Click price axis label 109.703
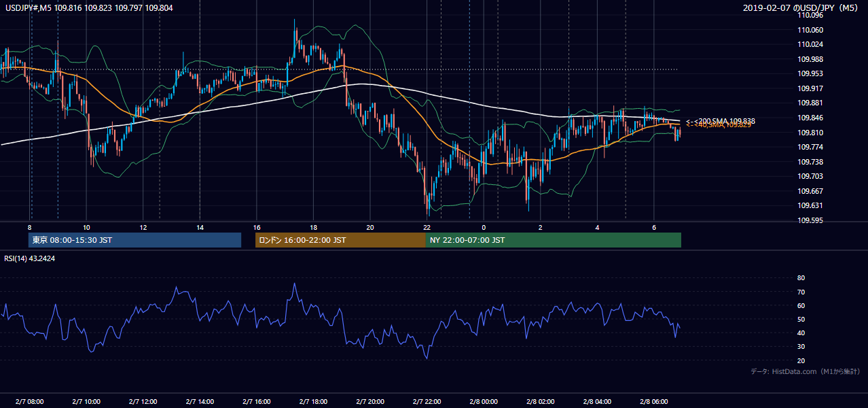868x408 pixels. pyautogui.click(x=811, y=176)
